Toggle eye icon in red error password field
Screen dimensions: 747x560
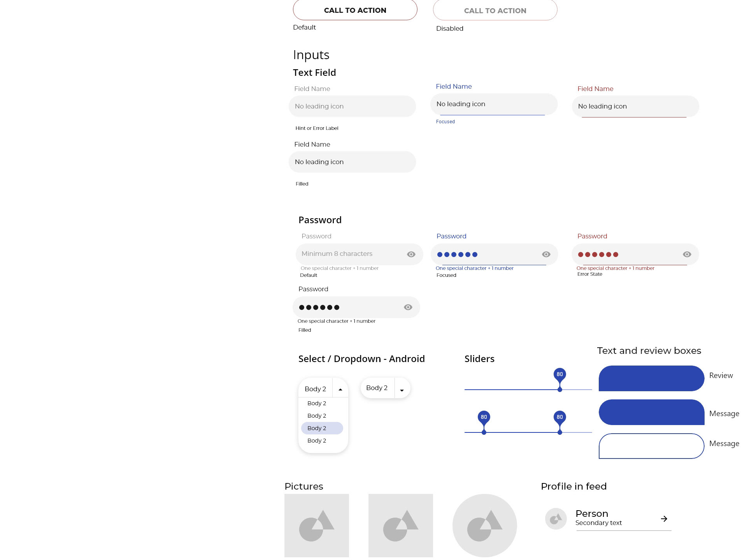point(687,254)
